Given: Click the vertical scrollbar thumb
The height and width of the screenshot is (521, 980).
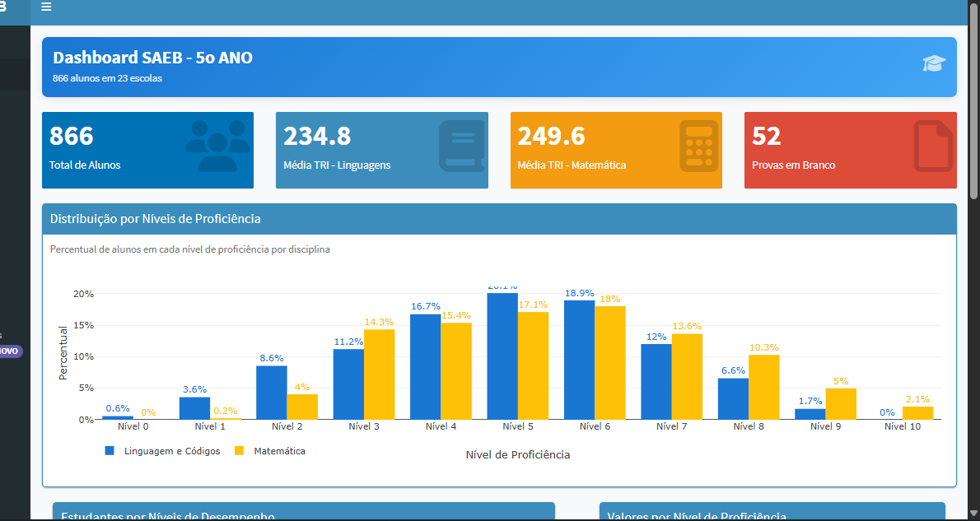Looking at the screenshot, I should click(973, 103).
